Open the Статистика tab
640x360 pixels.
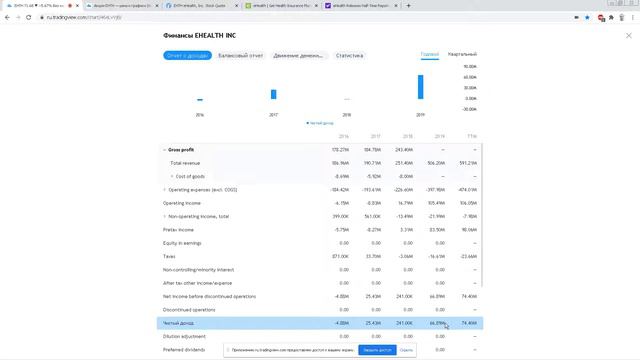click(349, 56)
